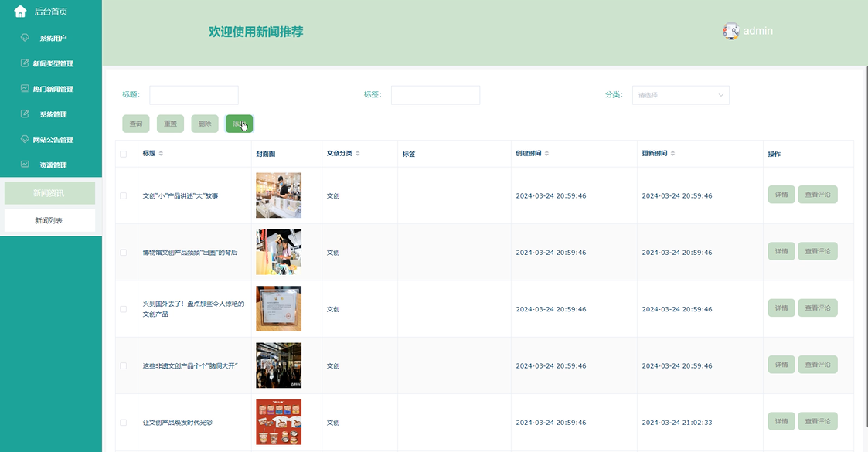The image size is (868, 452).
Task: Click 查看评论 for 博物馆文创产品频频"出圈"的背后
Action: click(x=818, y=251)
